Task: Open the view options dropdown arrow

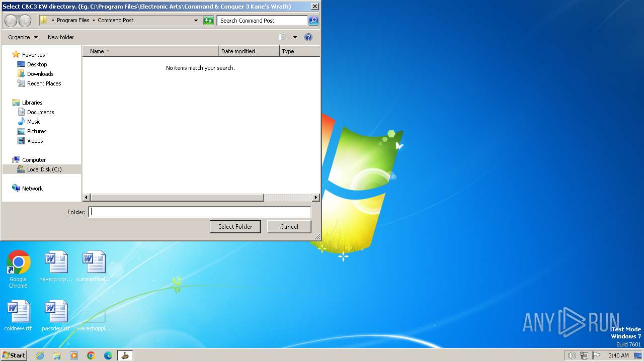Action: pyautogui.click(x=295, y=37)
